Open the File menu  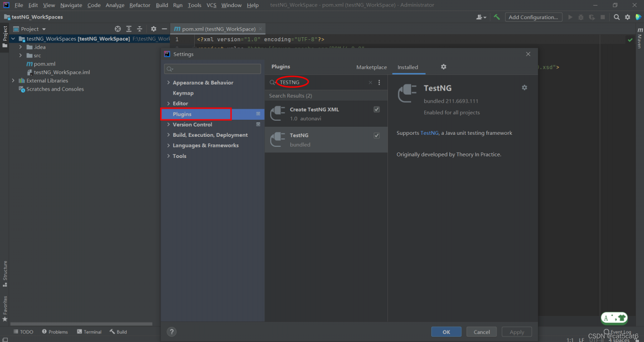[19, 5]
